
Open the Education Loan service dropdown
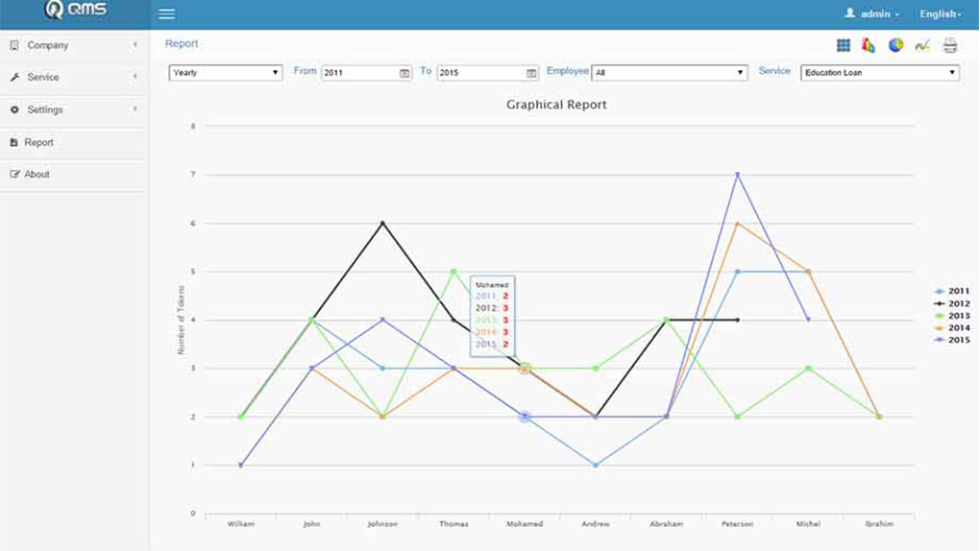(879, 73)
